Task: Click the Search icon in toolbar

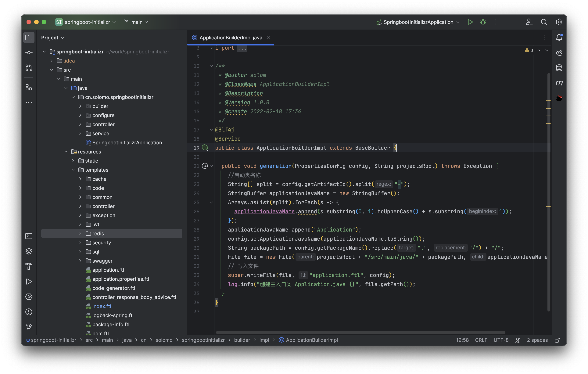Action: point(544,22)
